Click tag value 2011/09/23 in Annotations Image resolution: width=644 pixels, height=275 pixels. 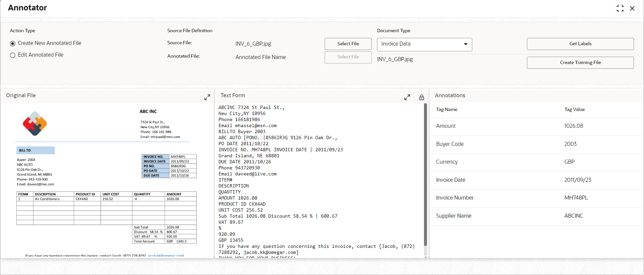[x=578, y=180]
